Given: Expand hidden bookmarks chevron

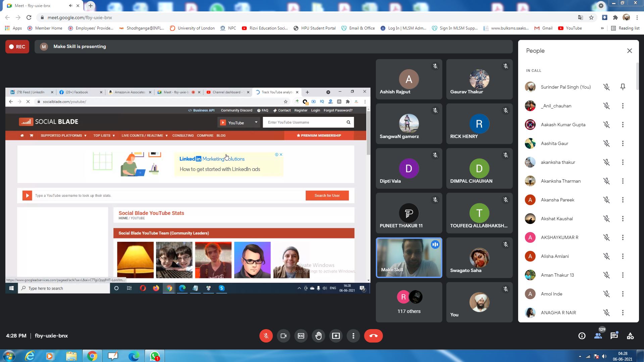Looking at the screenshot, I should pyautogui.click(x=602, y=28).
